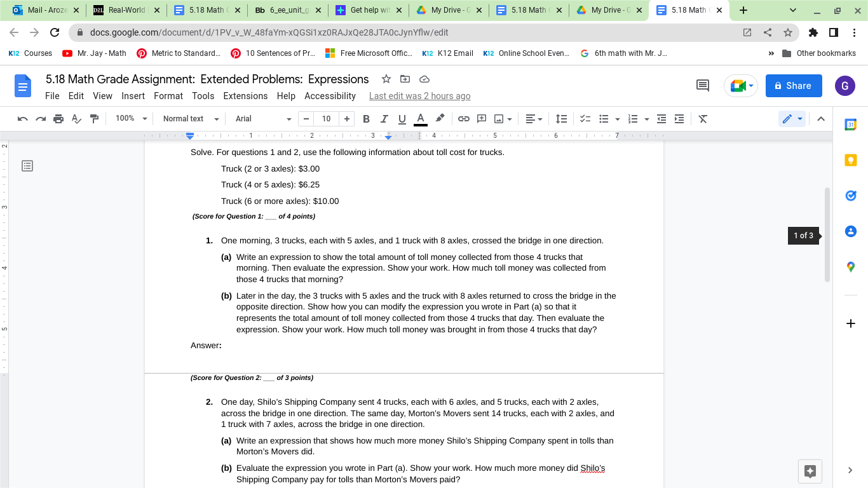This screenshot has width=868, height=488.
Task: Switch to the Gmail Mail browser tab
Action: coord(38,10)
